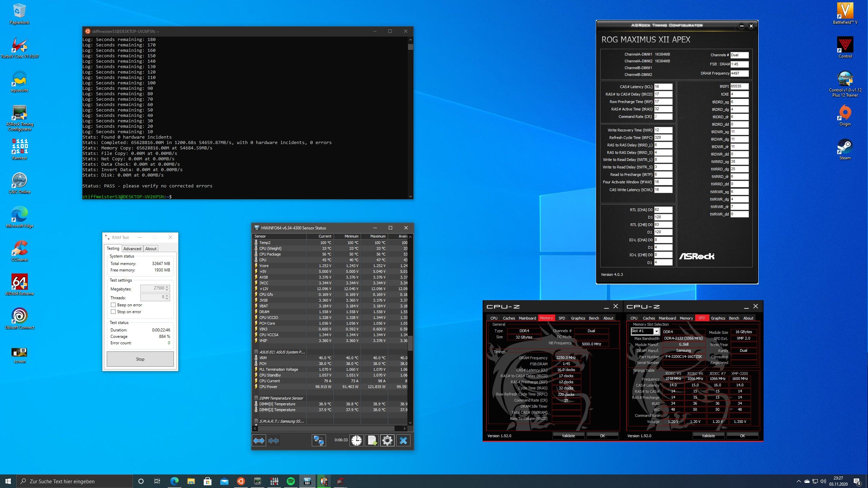
Task: Open the Slot #1 memory slot dropdown
Action: coord(657,331)
